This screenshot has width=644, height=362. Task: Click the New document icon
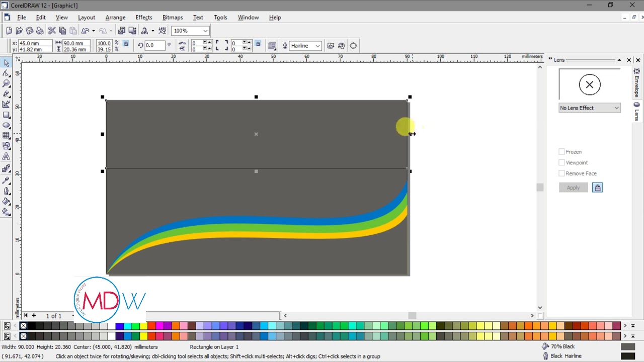pyautogui.click(x=9, y=31)
